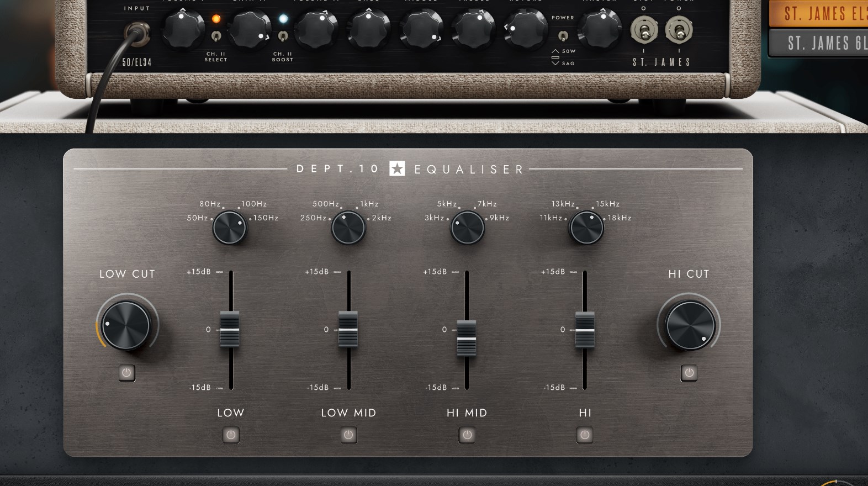Toggle the LOW band power button
This screenshot has height=486, width=868.
(x=231, y=435)
